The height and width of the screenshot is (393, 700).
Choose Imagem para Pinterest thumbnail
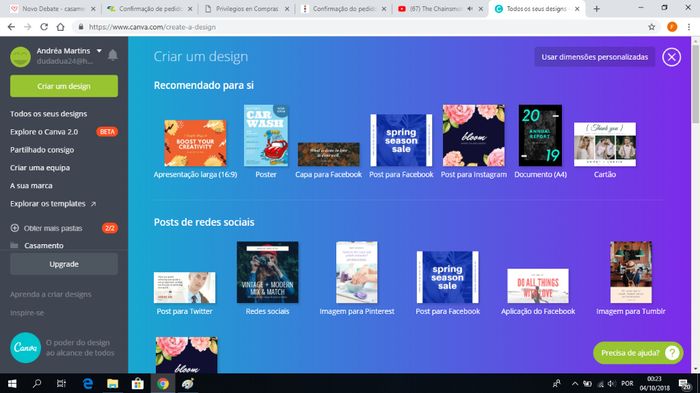357,272
